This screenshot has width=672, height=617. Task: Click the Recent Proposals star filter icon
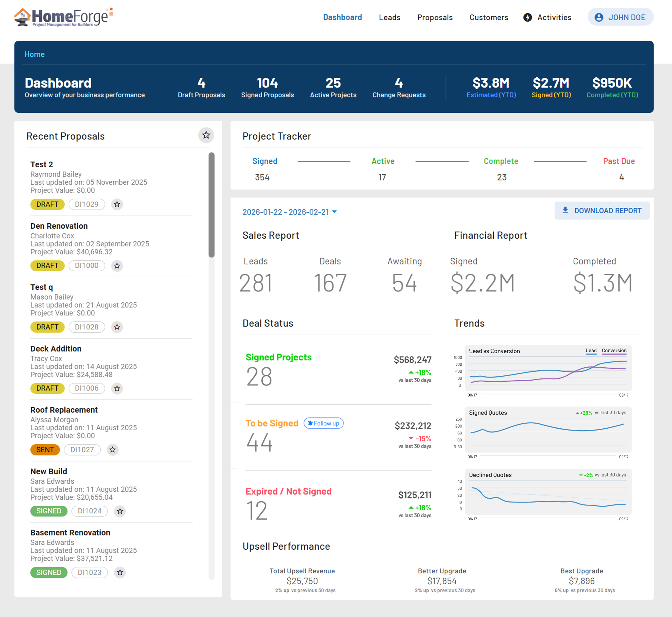pos(206,135)
